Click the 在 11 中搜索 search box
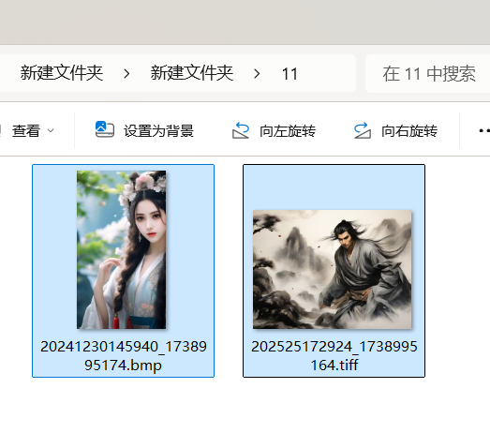 (428, 74)
